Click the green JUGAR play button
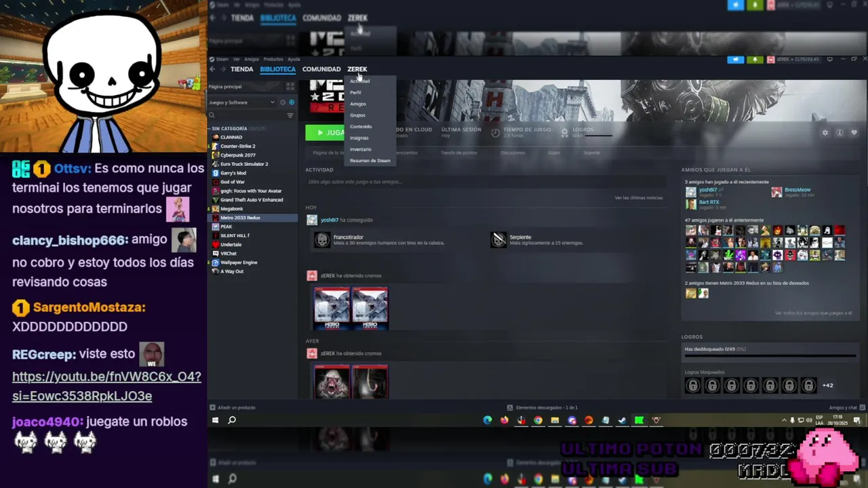Screen dimensions: 868x488 325,133
